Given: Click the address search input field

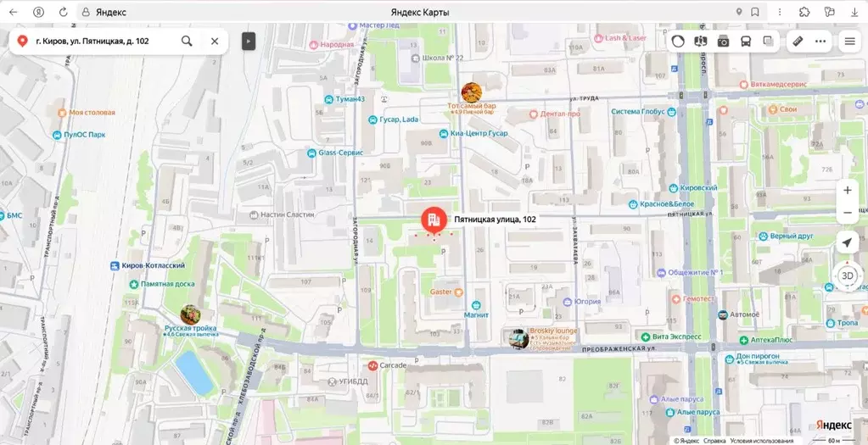Looking at the screenshot, I should [x=102, y=41].
